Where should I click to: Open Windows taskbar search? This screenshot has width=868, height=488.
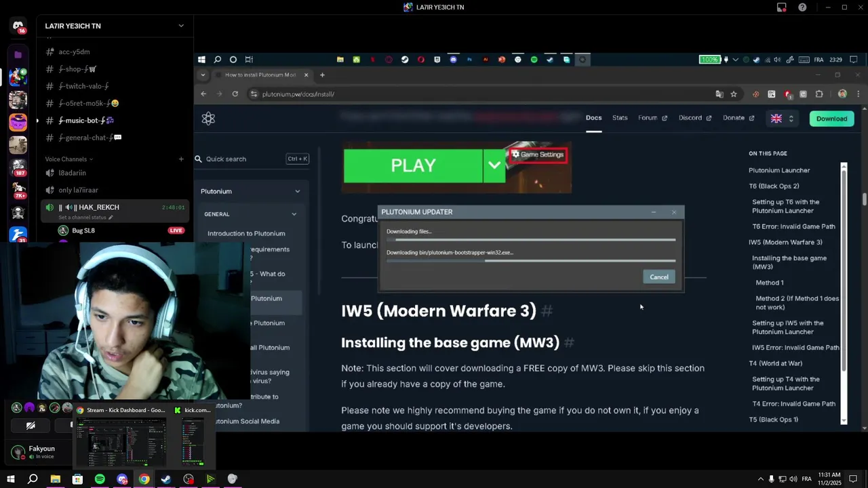[x=33, y=479]
